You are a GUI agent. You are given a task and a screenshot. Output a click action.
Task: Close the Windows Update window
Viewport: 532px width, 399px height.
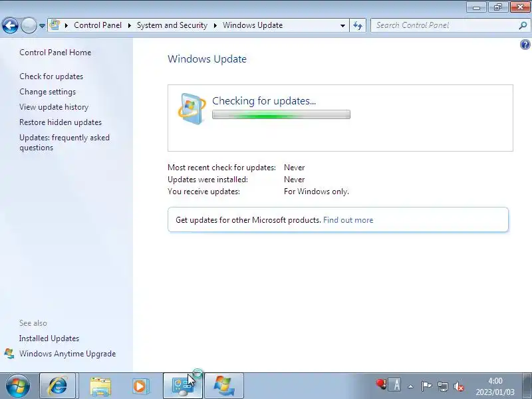click(520, 7)
